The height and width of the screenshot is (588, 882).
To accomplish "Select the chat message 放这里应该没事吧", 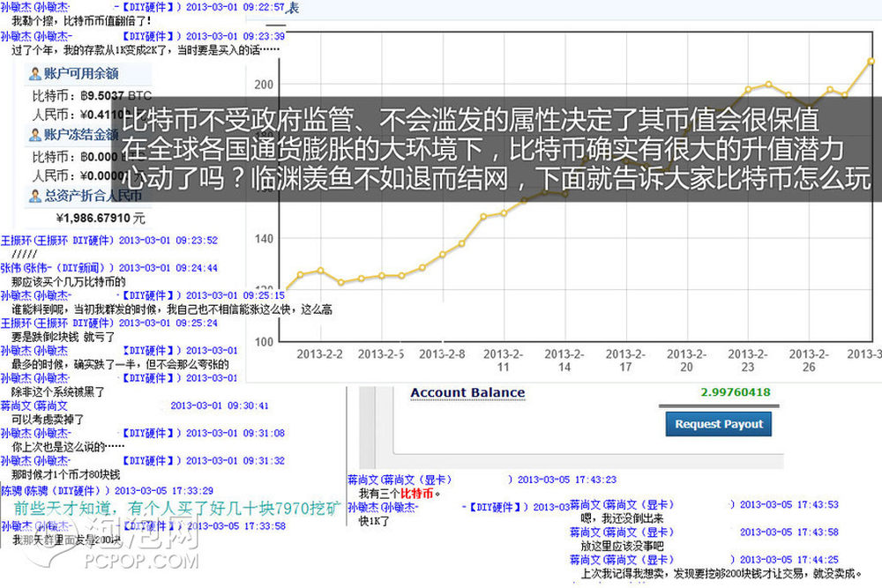I will pyautogui.click(x=622, y=546).
